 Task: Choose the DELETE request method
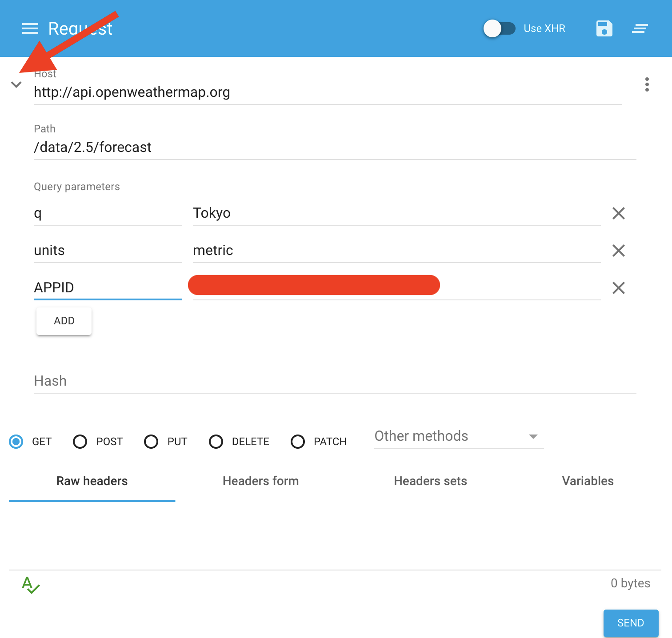(x=216, y=442)
